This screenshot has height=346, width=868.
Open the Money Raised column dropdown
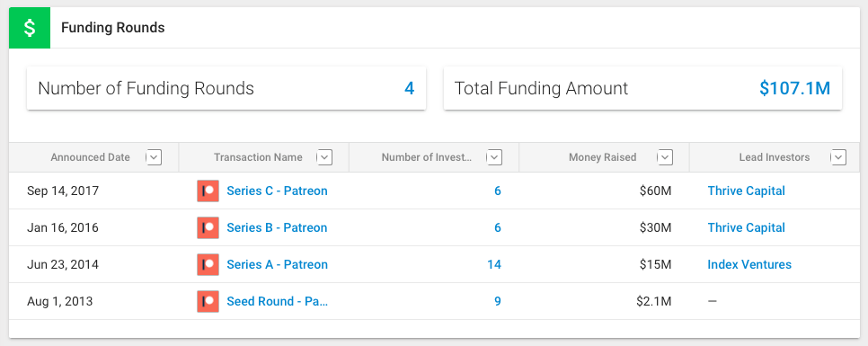click(665, 157)
